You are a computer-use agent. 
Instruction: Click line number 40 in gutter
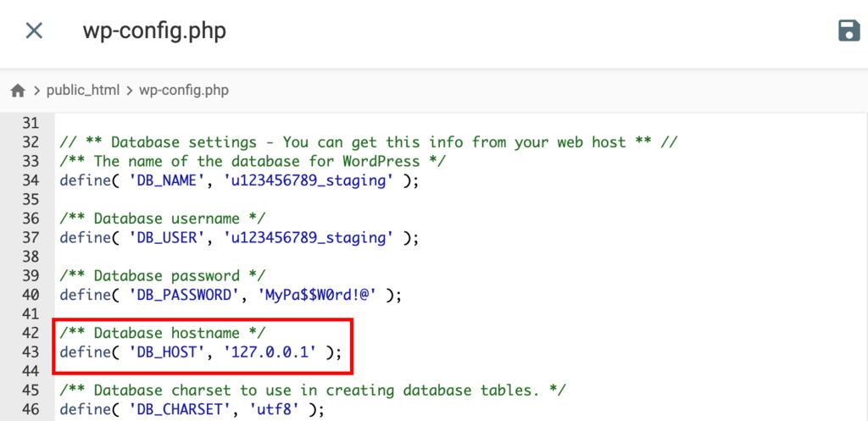pos(31,295)
